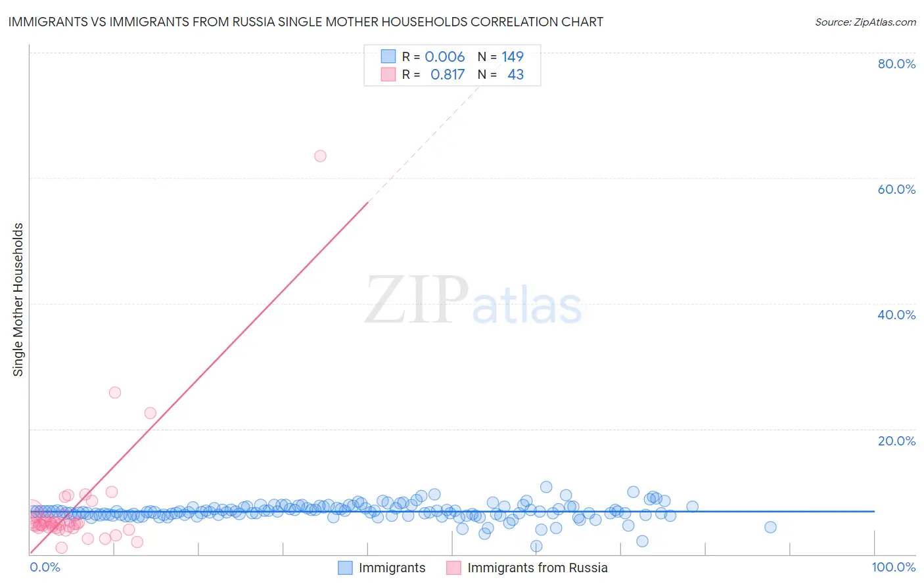
Task: Click the Single Mother Households axis title
Action: coord(18,300)
